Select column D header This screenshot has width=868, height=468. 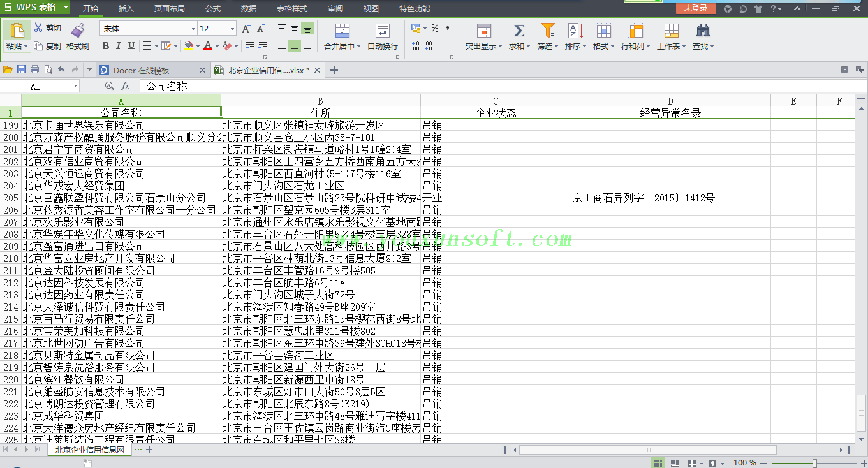tap(670, 101)
